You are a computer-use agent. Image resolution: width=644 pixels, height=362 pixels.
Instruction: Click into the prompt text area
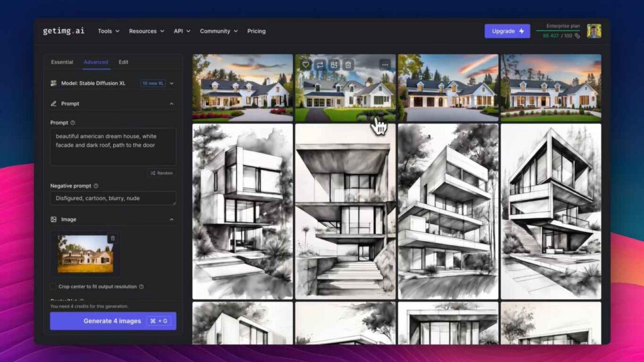113,147
